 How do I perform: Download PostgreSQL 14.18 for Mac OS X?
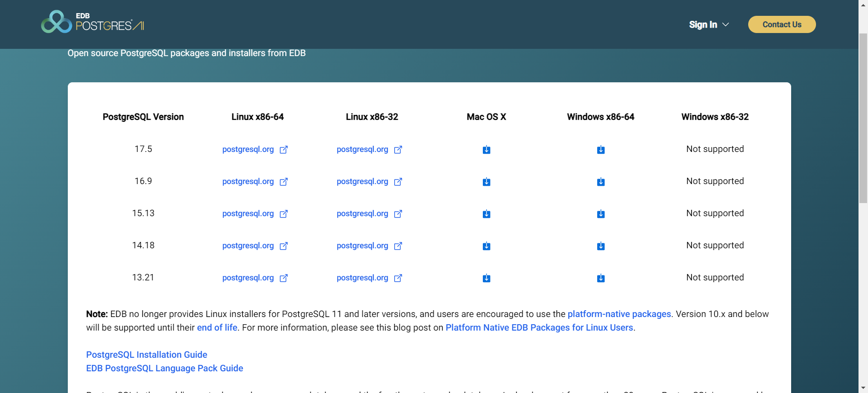(486, 246)
